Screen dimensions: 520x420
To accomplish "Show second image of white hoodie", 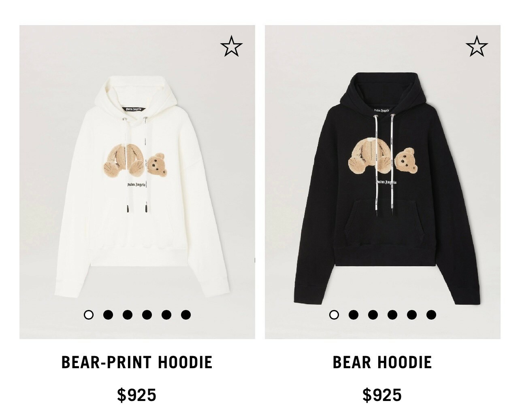I will 108,314.
